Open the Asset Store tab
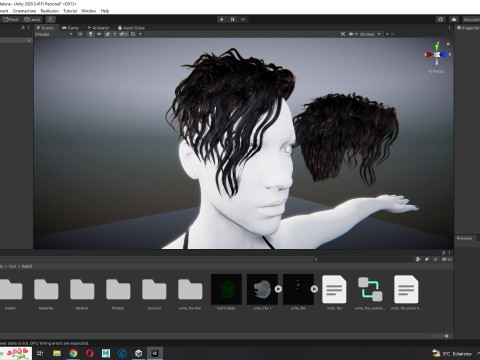Image resolution: width=480 pixels, height=360 pixels. pos(131,28)
